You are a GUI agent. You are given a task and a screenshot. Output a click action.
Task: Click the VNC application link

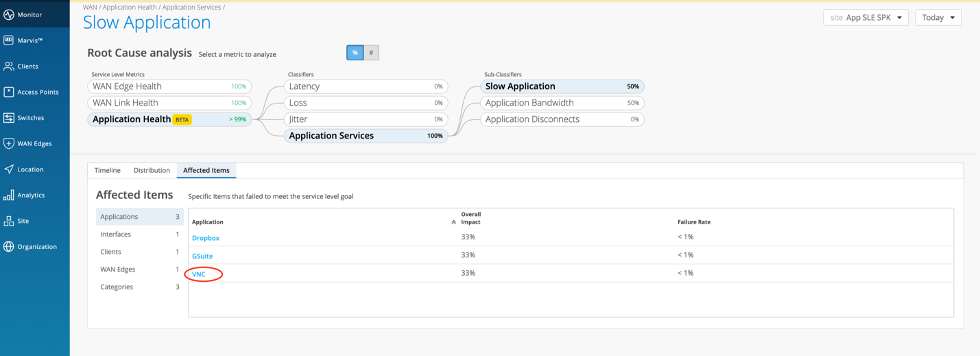pos(199,274)
